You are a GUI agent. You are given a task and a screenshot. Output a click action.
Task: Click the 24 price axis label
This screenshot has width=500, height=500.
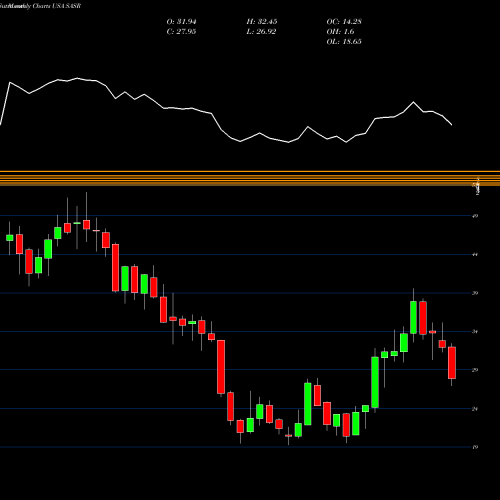click(x=475, y=409)
